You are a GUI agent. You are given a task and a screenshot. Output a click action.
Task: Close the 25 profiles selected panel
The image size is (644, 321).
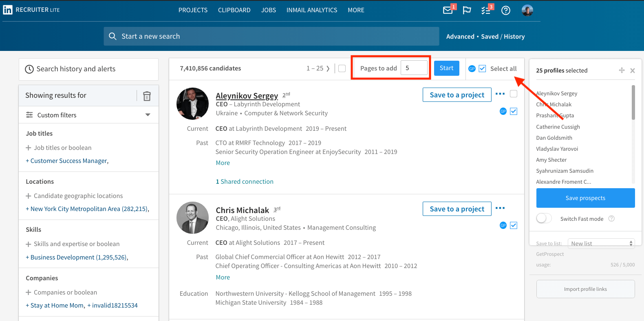coord(633,70)
